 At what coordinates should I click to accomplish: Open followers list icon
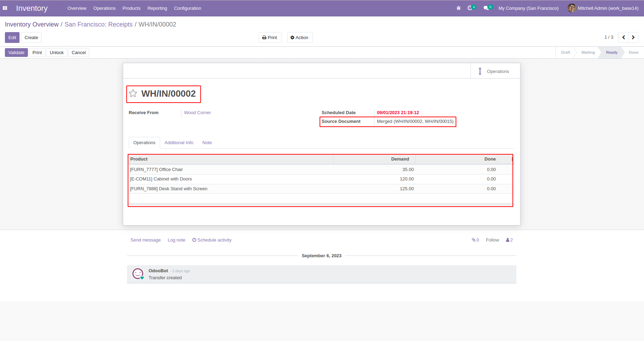[x=509, y=240]
